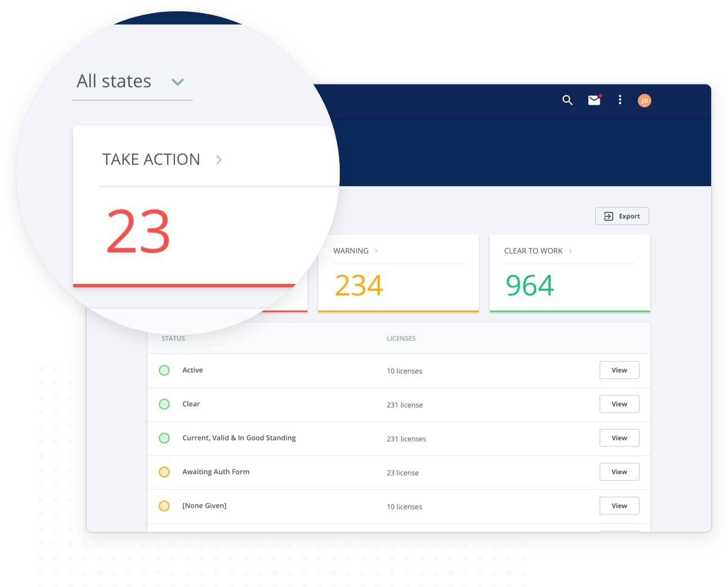Open the All states dropdown

point(132,82)
